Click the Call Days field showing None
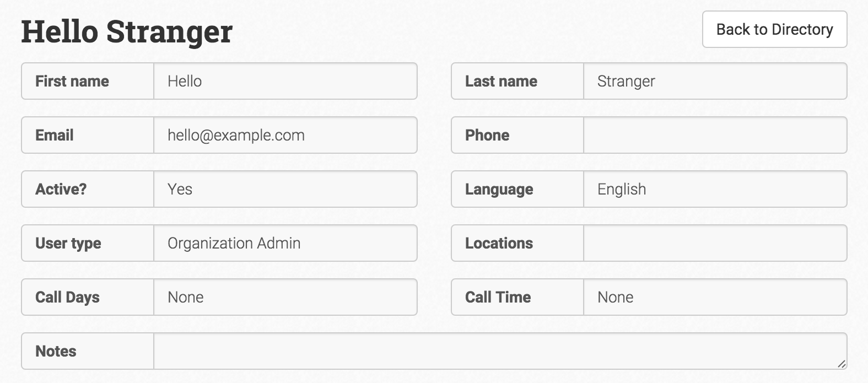 285,297
